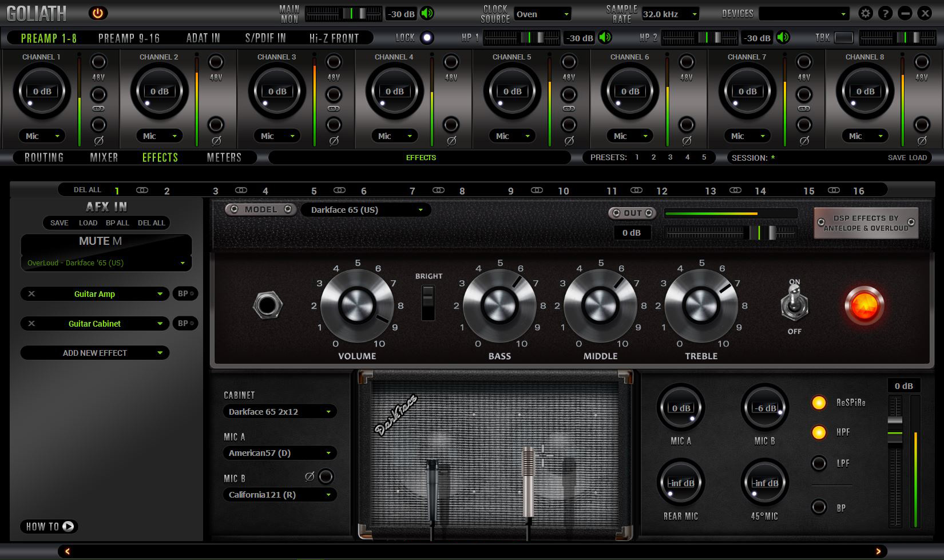Link AFX channels 5 and 6
The width and height of the screenshot is (944, 560).
339,190
